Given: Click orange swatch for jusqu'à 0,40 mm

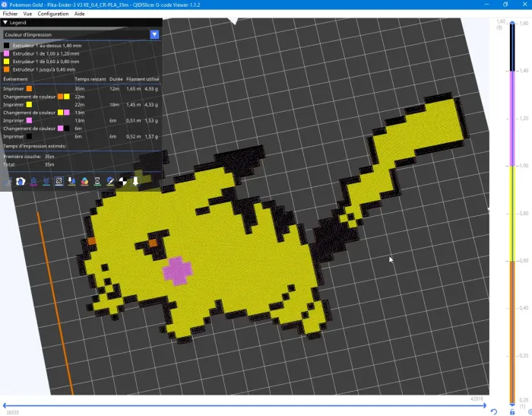Looking at the screenshot, I should (x=6, y=70).
